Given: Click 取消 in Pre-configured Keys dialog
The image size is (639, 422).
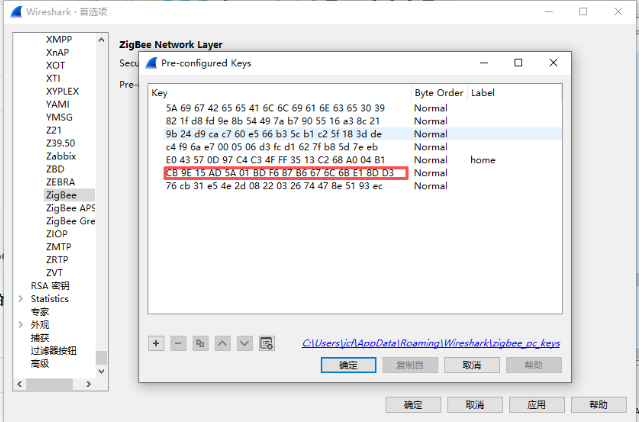Looking at the screenshot, I should pyautogui.click(x=472, y=365).
